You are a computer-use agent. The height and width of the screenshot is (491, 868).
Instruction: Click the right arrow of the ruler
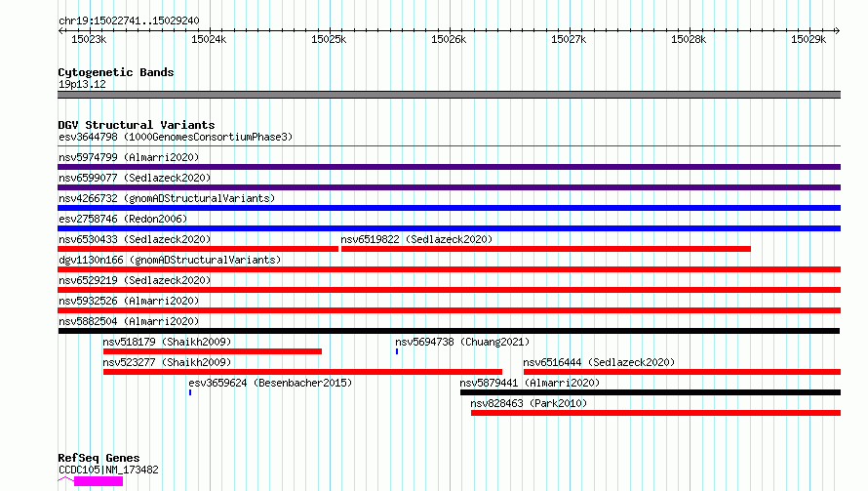(x=837, y=30)
